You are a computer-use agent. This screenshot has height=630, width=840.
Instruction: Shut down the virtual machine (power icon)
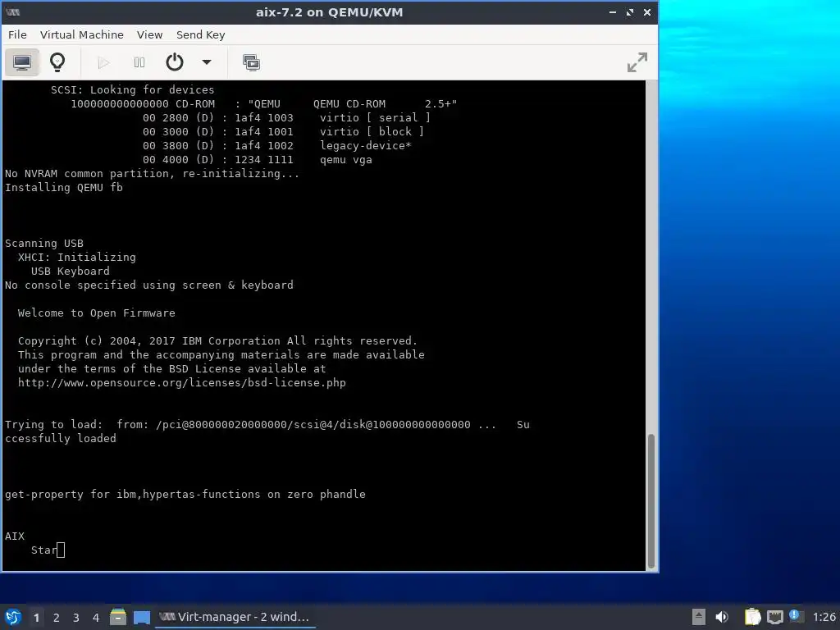175,62
